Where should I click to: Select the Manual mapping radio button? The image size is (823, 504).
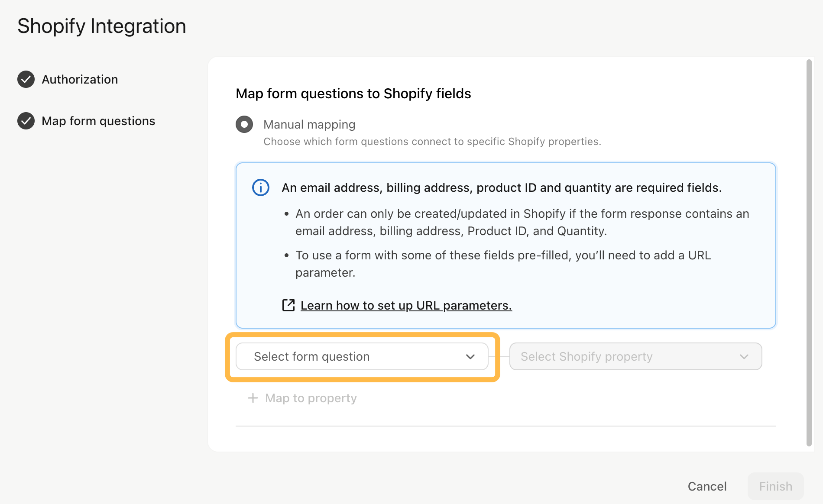[244, 124]
